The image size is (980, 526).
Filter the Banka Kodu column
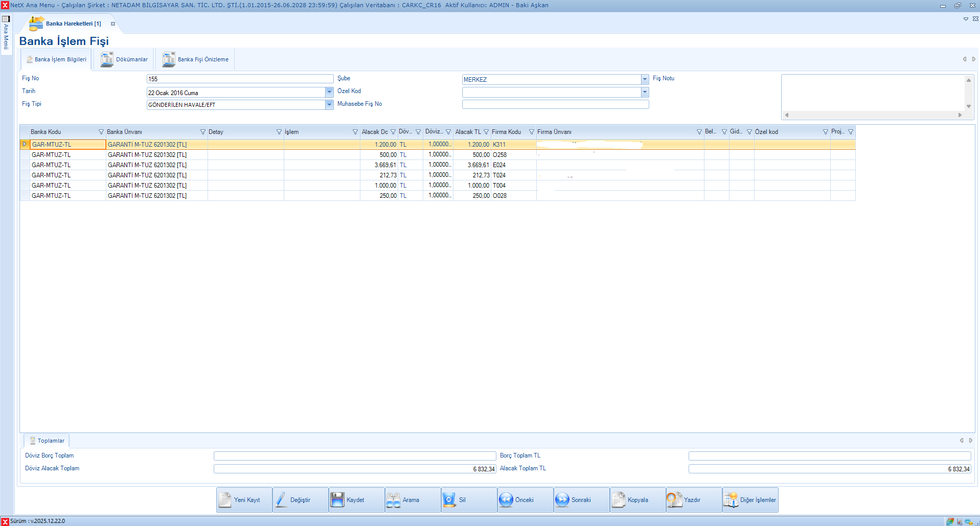pos(101,132)
